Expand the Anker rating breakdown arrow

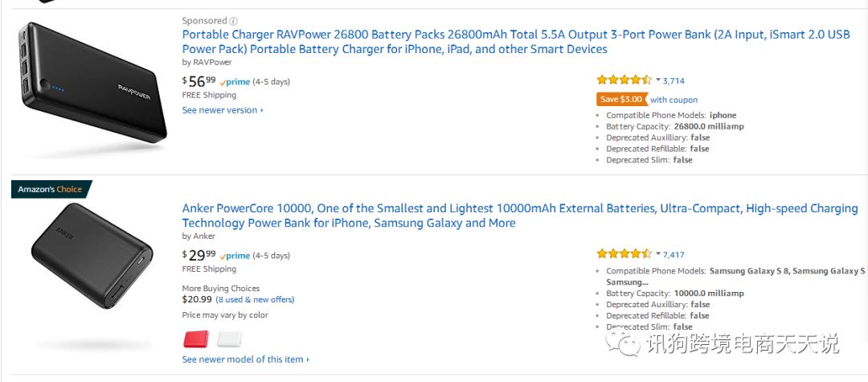click(x=658, y=254)
